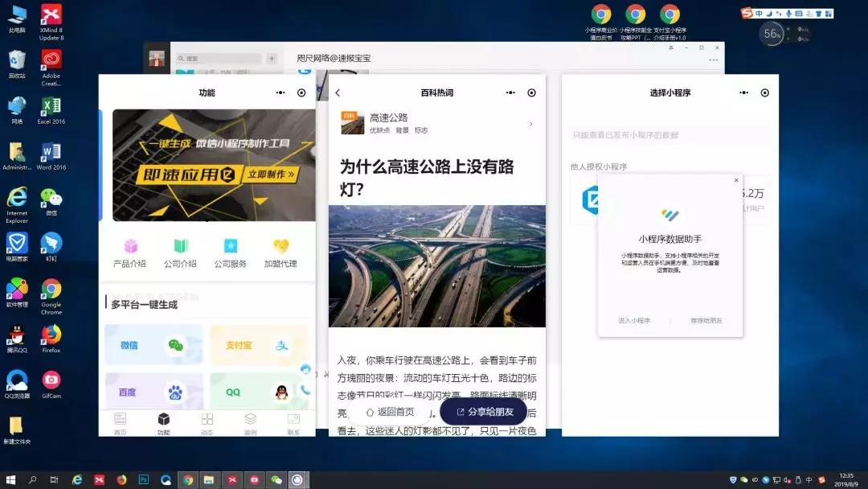Open the 公司介绍 green book icon
The width and height of the screenshot is (868, 489).
[x=181, y=247]
